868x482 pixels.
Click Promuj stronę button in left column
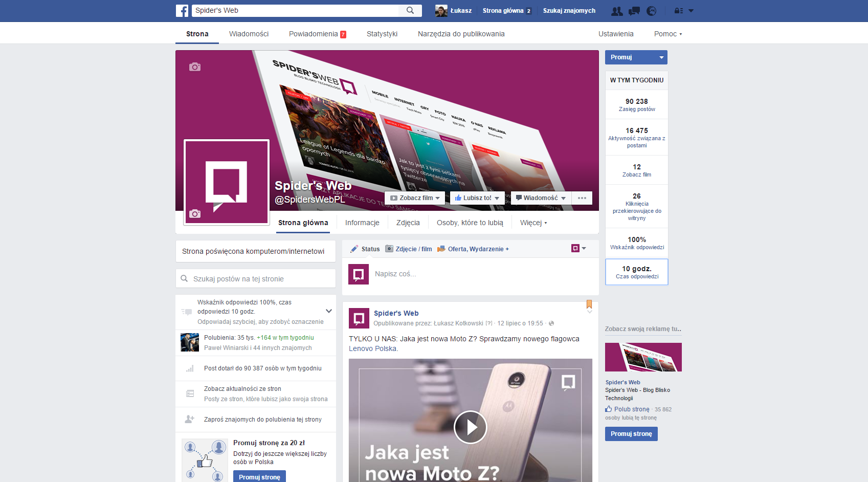pos(259,477)
